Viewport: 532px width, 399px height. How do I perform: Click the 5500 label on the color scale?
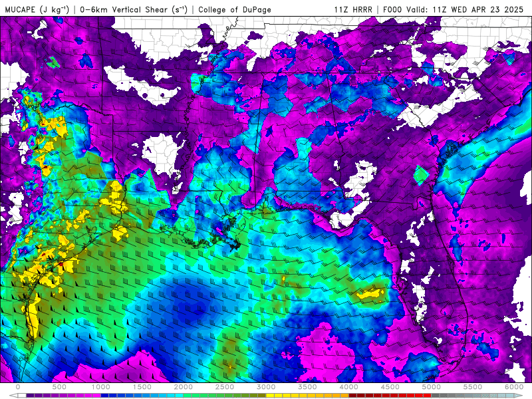[473, 387]
